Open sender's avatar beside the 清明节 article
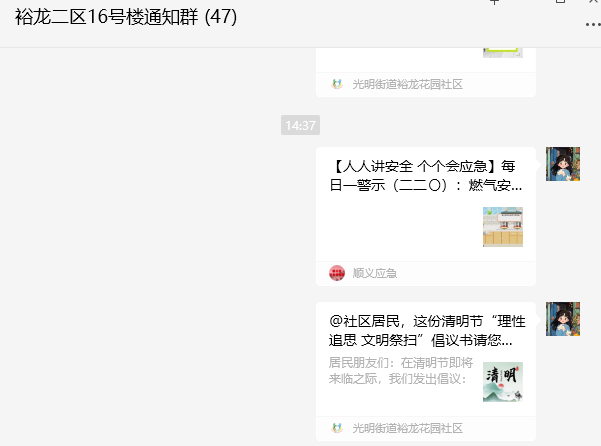Screen dimensions: 601x446 point(563,319)
